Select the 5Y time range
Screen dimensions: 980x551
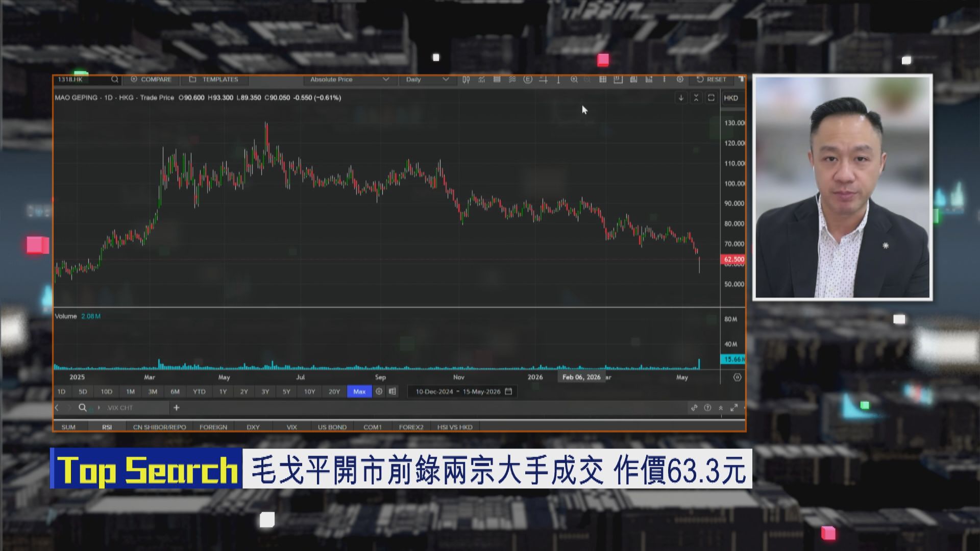286,392
